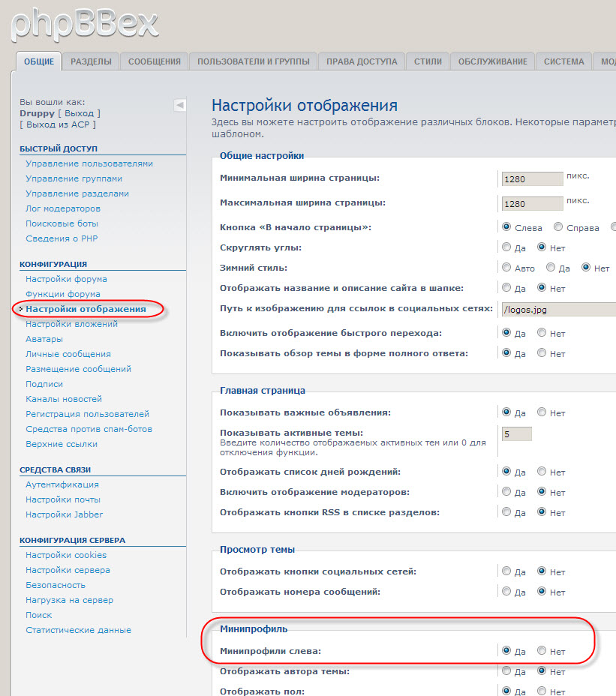This screenshot has height=696, width=616.
Task: Choose 'Справа' for the В начало страницы button
Action: point(558,226)
